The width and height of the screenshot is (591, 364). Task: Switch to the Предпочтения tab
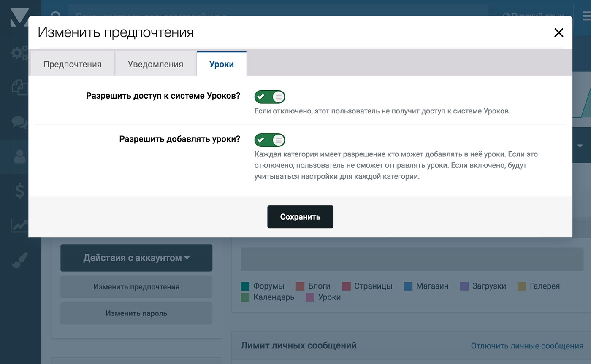pos(72,64)
